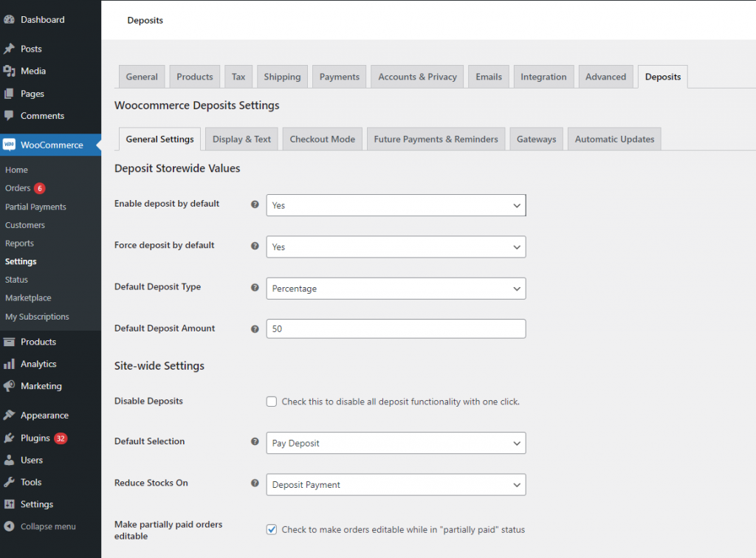Uncheck the partially paid orders editable checkbox
Image resolution: width=756 pixels, height=558 pixels.
(272, 529)
